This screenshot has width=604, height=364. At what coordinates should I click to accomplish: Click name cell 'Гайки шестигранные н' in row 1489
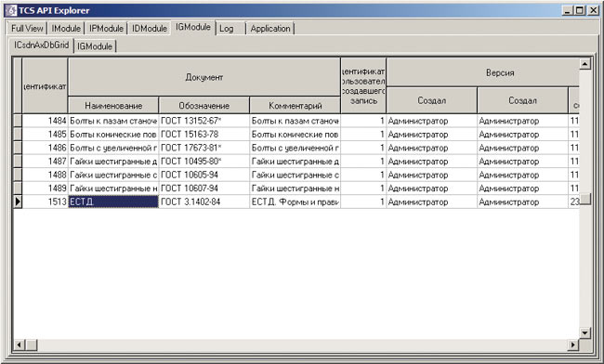pyautogui.click(x=113, y=188)
